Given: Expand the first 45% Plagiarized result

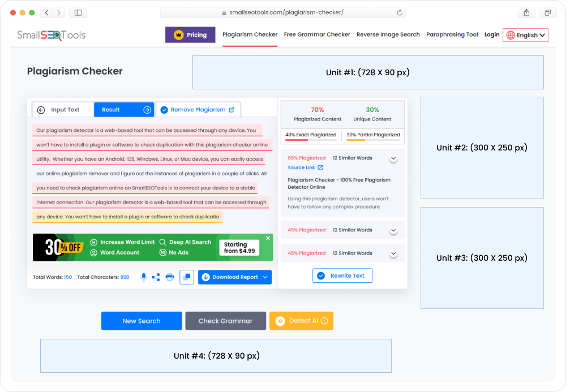Looking at the screenshot, I should coord(393,230).
